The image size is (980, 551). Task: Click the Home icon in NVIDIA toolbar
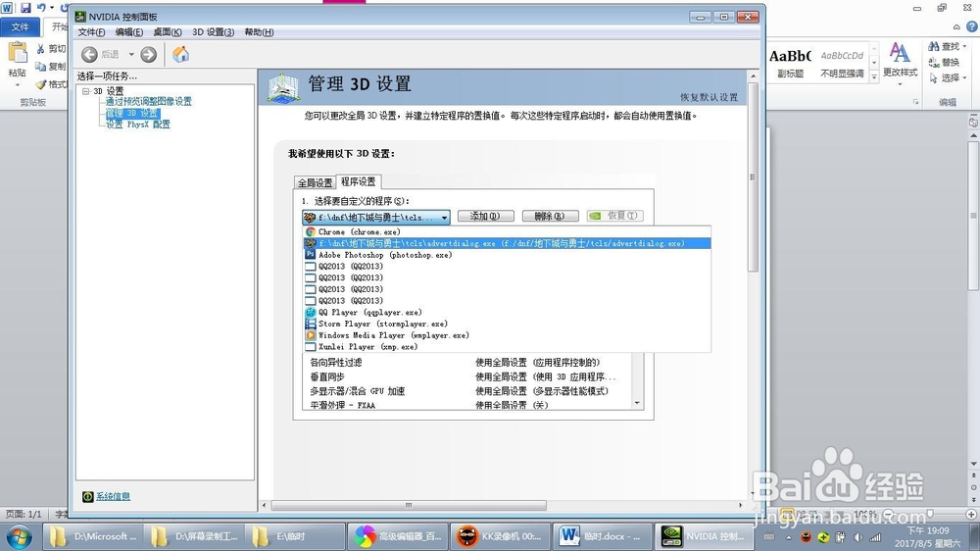point(180,54)
